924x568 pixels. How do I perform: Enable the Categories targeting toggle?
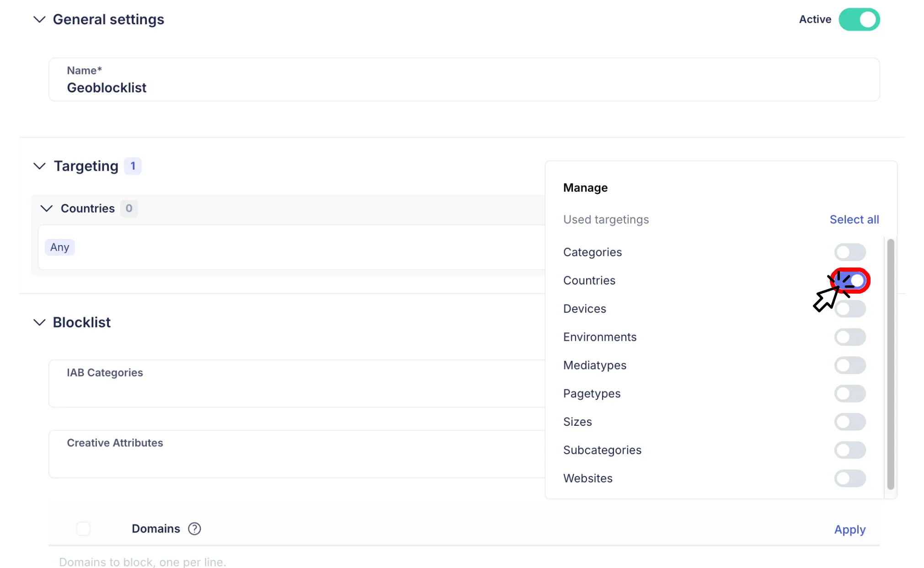point(850,252)
